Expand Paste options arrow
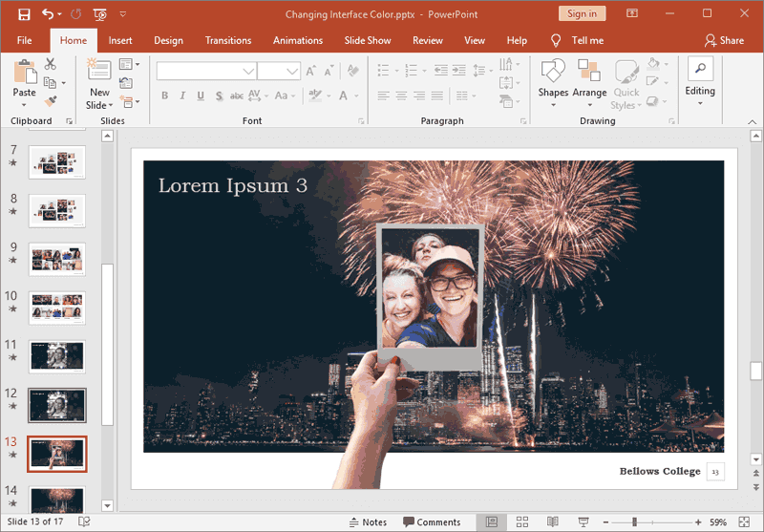The height and width of the screenshot is (532, 764). (24, 105)
